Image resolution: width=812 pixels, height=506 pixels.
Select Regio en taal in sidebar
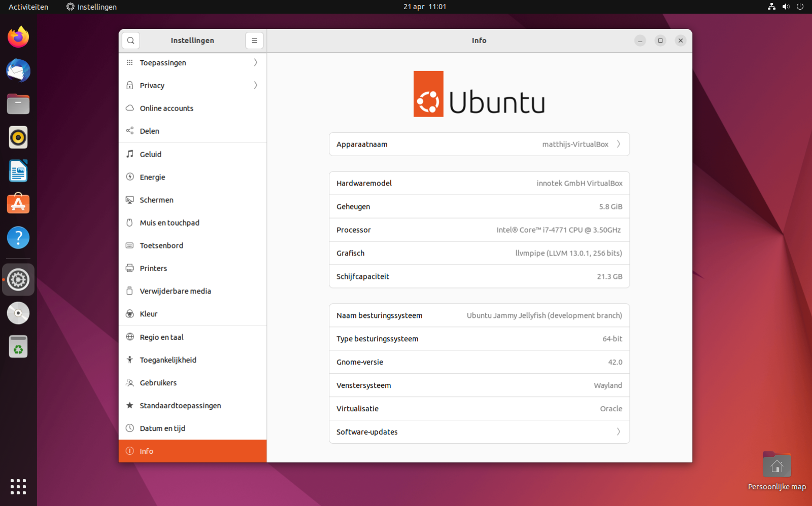point(162,337)
